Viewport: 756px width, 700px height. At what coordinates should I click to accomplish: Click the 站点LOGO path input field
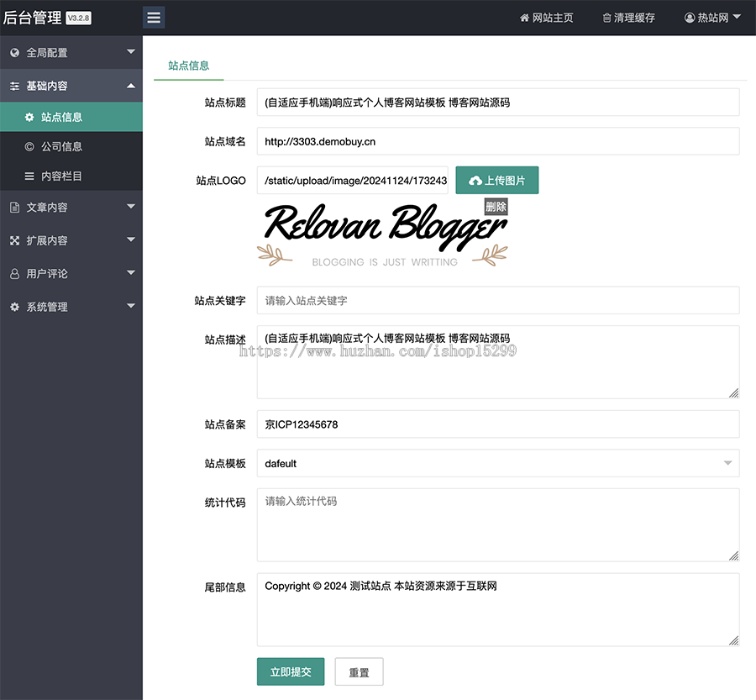coord(353,181)
